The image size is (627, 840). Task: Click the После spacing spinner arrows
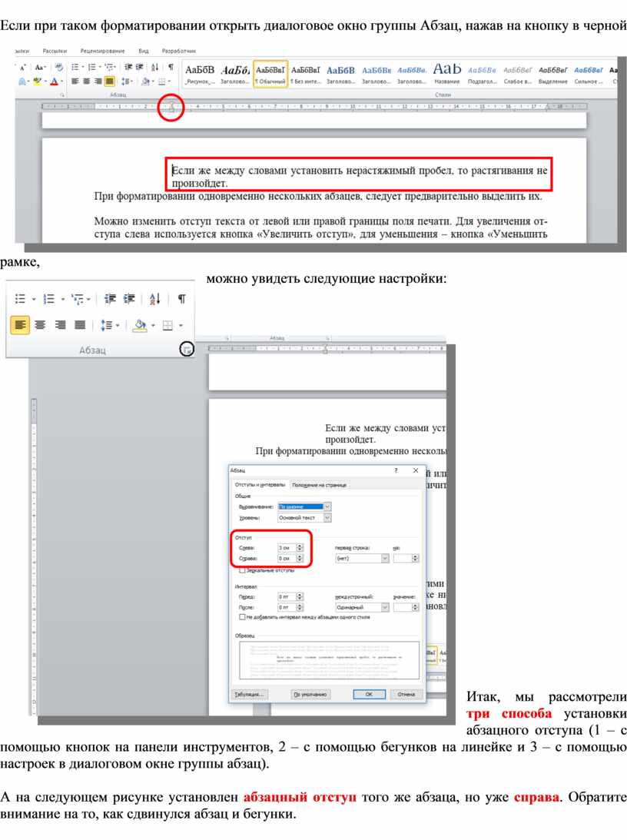pos(300,607)
